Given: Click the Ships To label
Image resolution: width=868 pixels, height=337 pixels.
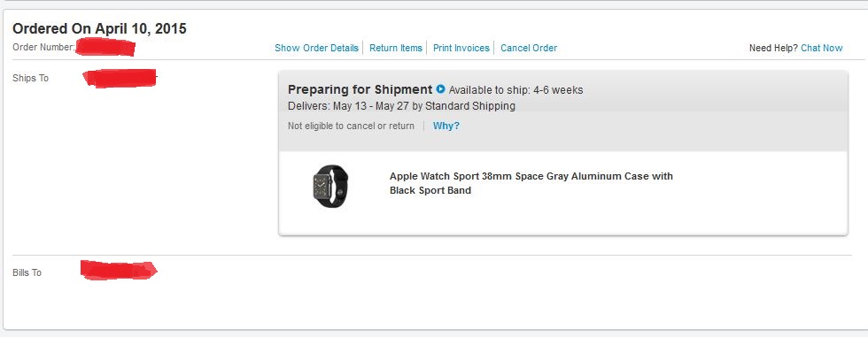Looking at the screenshot, I should pyautogui.click(x=30, y=78).
